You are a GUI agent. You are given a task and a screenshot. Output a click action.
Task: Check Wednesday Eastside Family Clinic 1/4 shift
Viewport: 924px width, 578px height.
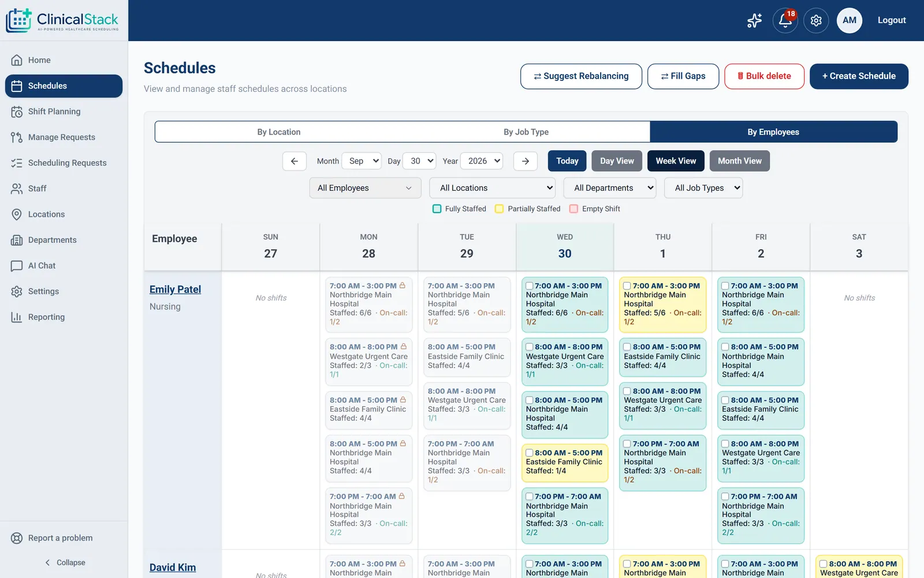point(530,453)
